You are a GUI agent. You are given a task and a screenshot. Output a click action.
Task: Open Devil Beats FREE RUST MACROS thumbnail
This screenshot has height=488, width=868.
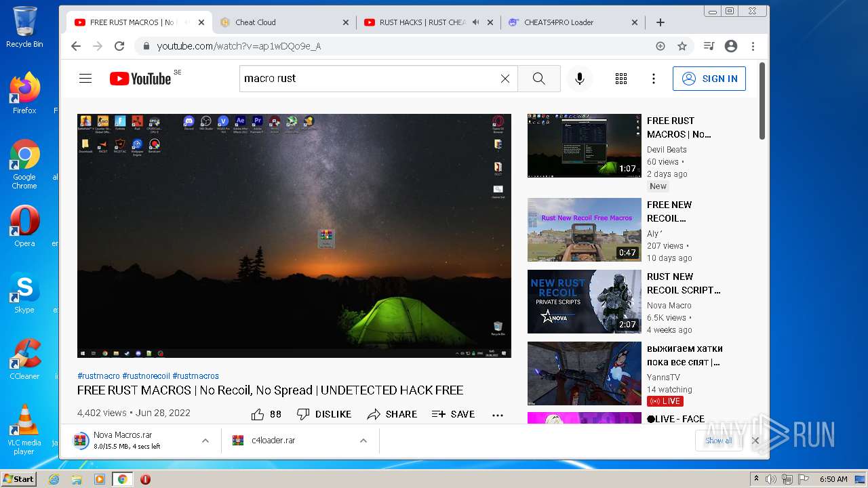(585, 146)
